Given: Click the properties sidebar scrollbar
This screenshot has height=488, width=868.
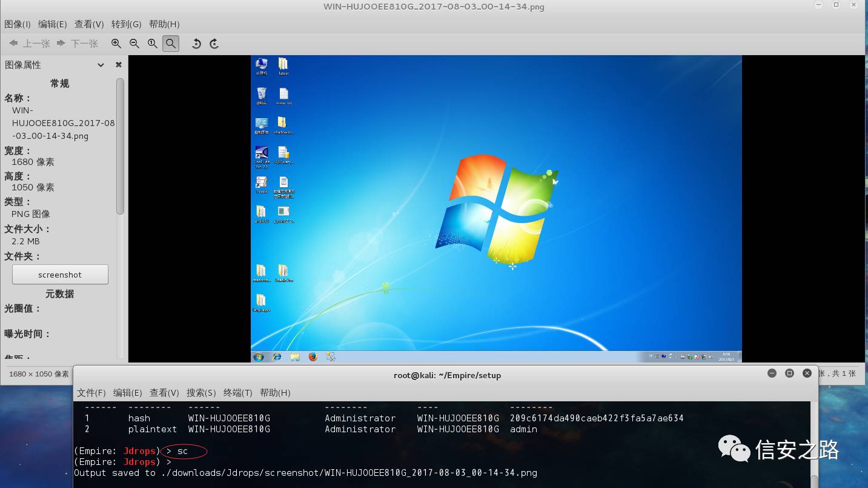Looking at the screenshot, I should [120, 146].
